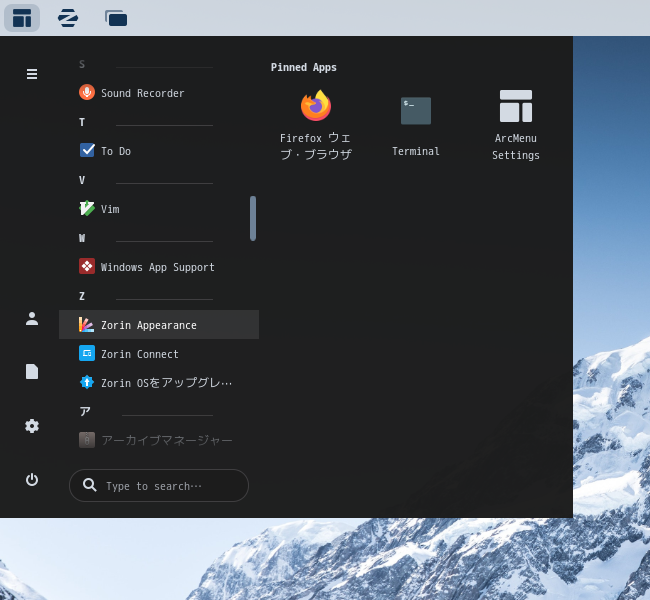Click the search magnifier icon
This screenshot has height=600, width=650.
click(90, 485)
